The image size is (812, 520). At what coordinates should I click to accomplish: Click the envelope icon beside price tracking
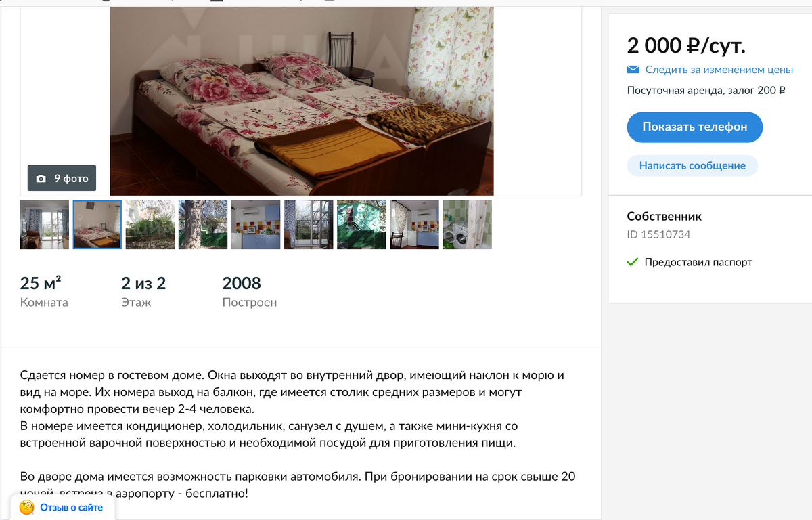(x=633, y=70)
